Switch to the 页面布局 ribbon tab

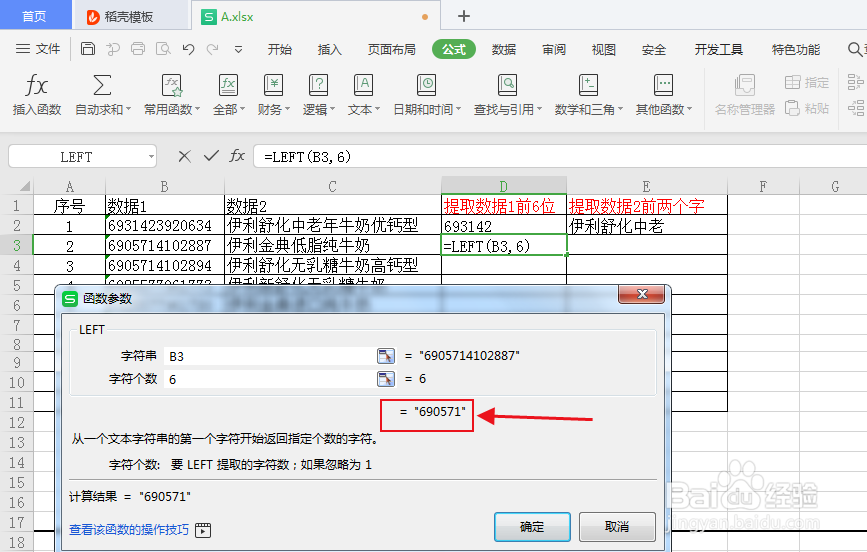[x=391, y=49]
